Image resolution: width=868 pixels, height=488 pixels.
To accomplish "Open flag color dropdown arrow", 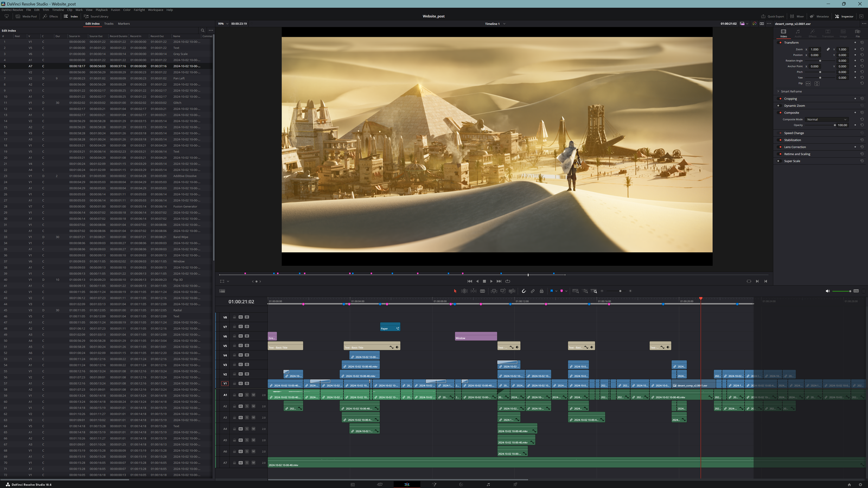I will pyautogui.click(x=556, y=291).
